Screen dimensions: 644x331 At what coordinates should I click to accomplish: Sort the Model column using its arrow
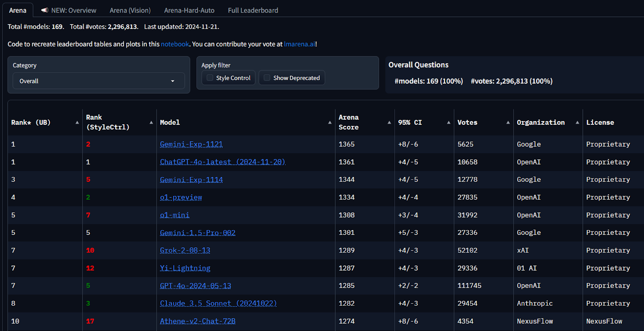point(330,123)
